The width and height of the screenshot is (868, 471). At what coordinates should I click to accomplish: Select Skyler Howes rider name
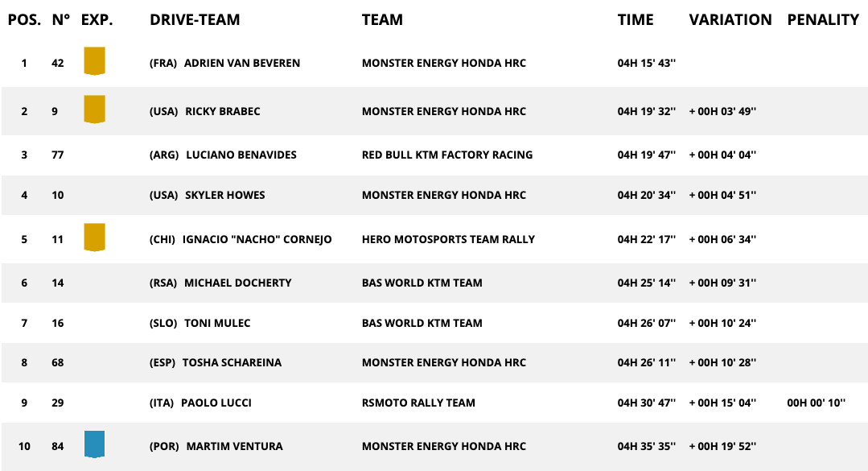(224, 195)
